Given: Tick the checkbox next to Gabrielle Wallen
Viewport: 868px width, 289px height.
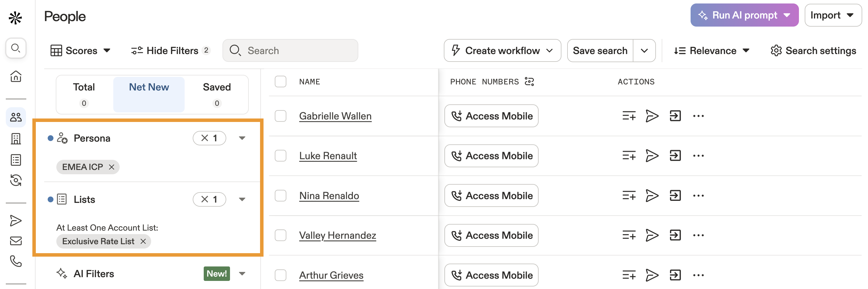Looking at the screenshot, I should click(280, 116).
